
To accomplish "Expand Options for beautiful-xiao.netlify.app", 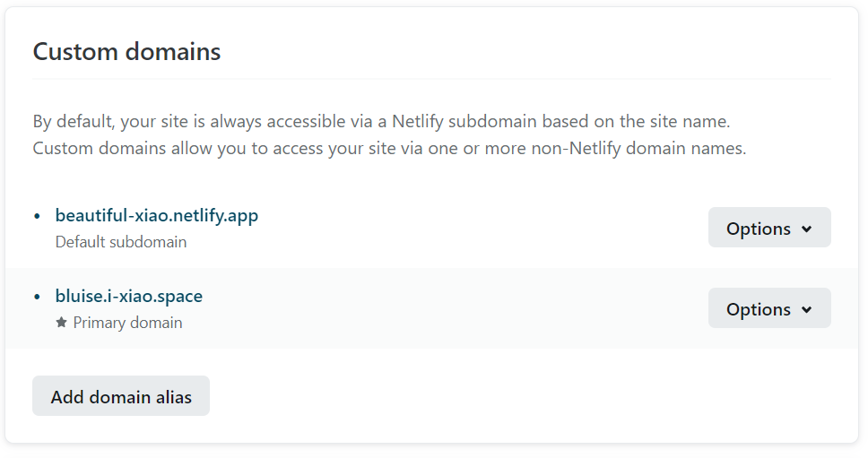I will click(x=768, y=228).
